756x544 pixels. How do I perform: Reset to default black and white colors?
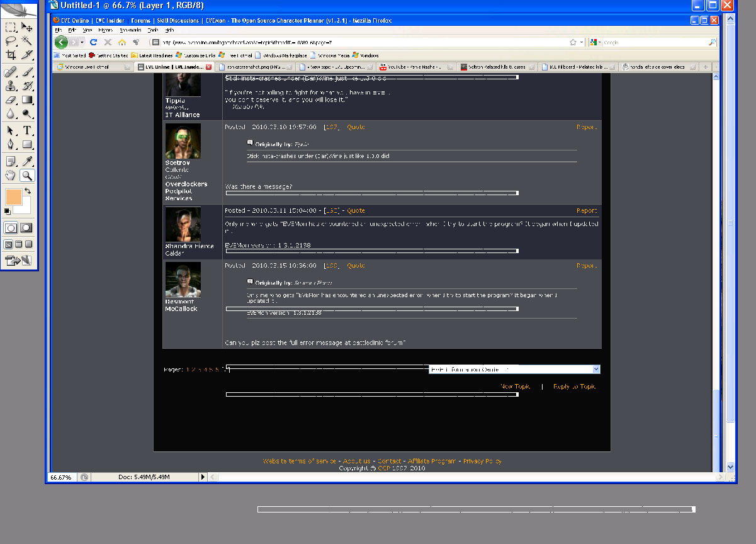click(8, 212)
